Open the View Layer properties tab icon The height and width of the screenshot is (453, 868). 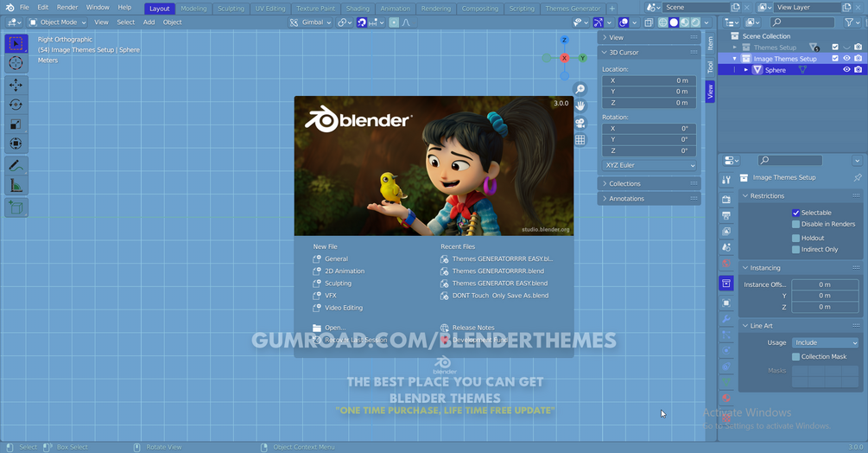click(726, 232)
